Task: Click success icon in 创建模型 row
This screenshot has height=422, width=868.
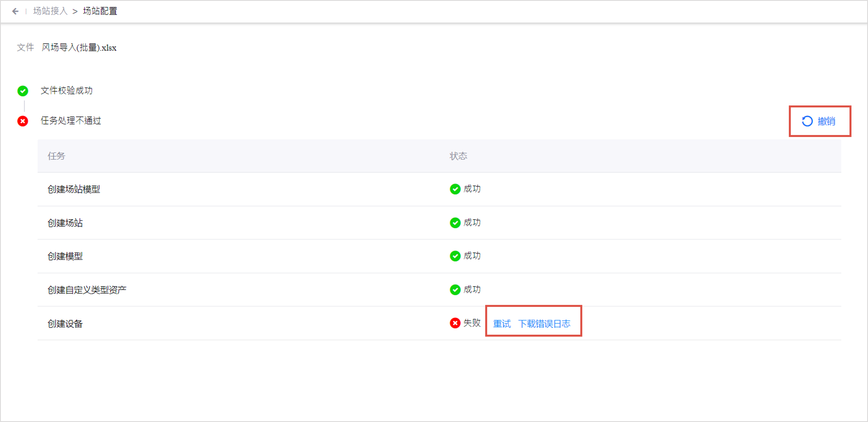Action: (x=455, y=256)
